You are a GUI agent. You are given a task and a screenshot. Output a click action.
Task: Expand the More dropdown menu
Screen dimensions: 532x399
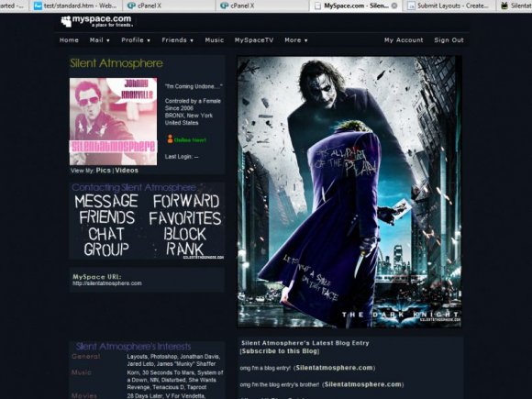[296, 40]
